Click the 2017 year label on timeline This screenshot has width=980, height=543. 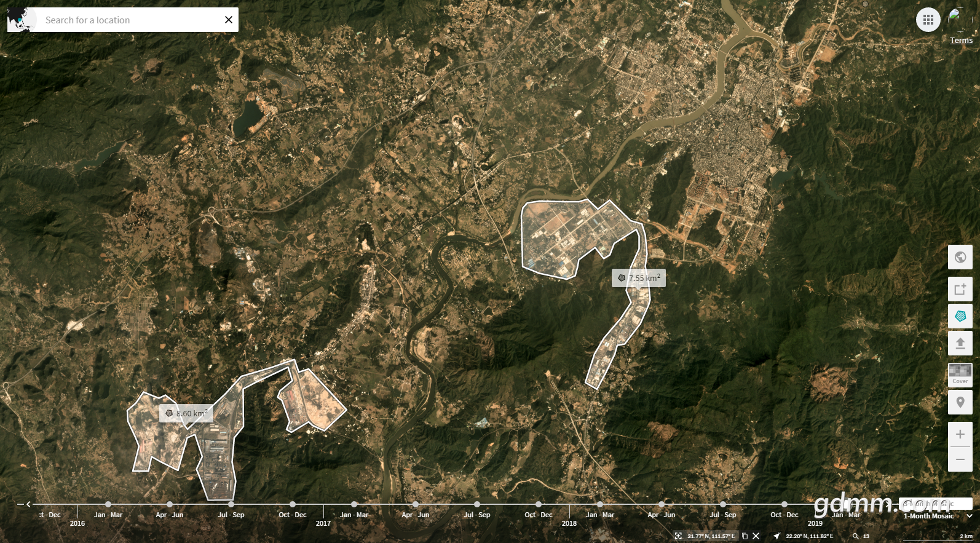click(323, 523)
